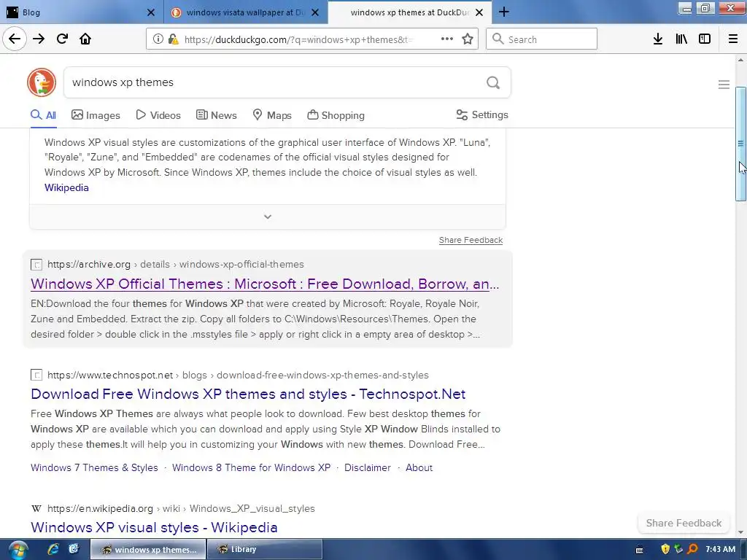Viewport: 747px width, 560px height.
Task: Launch Internet Explorer from taskbar
Action: click(x=53, y=549)
